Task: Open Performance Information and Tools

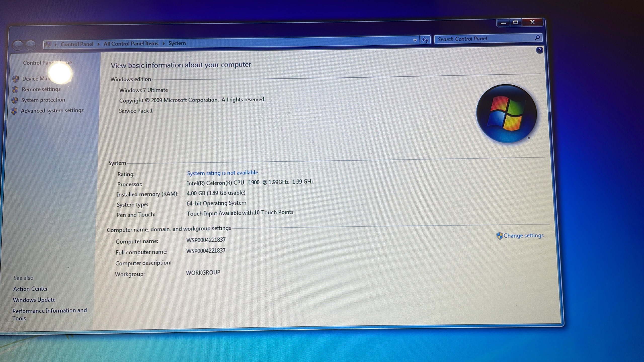Action: click(x=50, y=314)
